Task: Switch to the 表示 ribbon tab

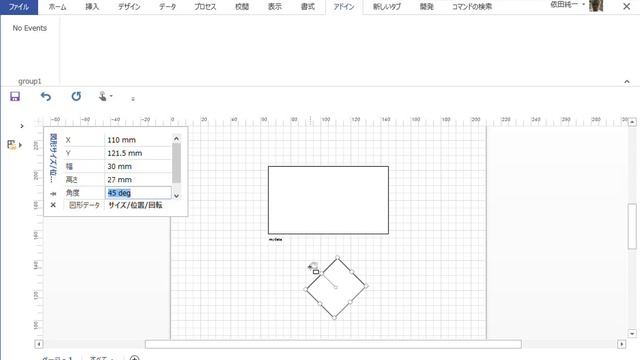Action: 275,7
